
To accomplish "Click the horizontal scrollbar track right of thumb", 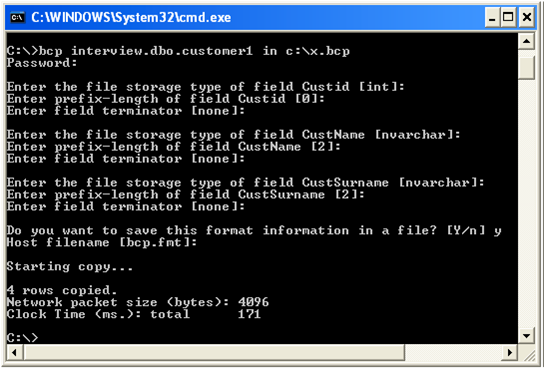I will (x=453, y=353).
